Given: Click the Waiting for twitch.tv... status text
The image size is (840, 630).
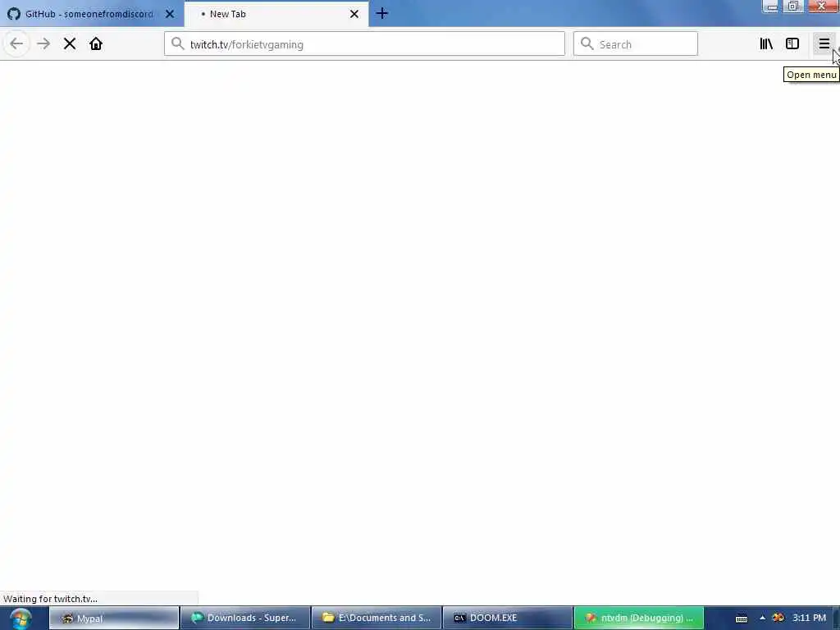Looking at the screenshot, I should click(50, 599).
